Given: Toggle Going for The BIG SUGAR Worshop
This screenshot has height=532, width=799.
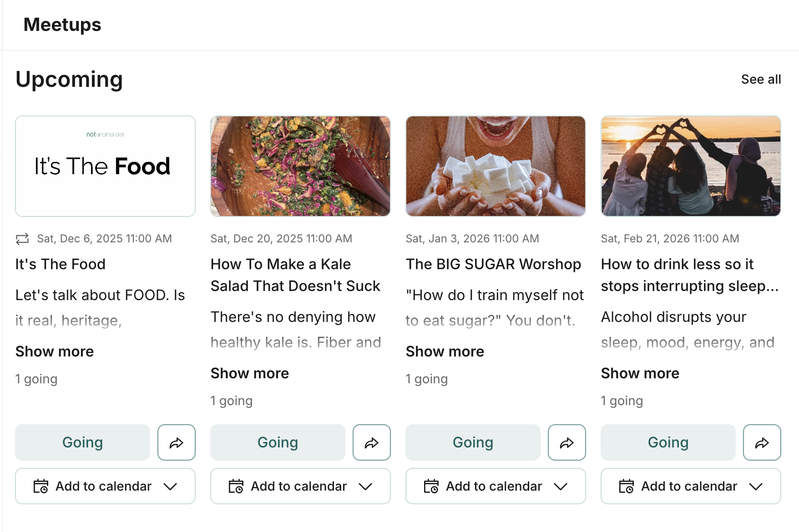Looking at the screenshot, I should pyautogui.click(x=473, y=442).
